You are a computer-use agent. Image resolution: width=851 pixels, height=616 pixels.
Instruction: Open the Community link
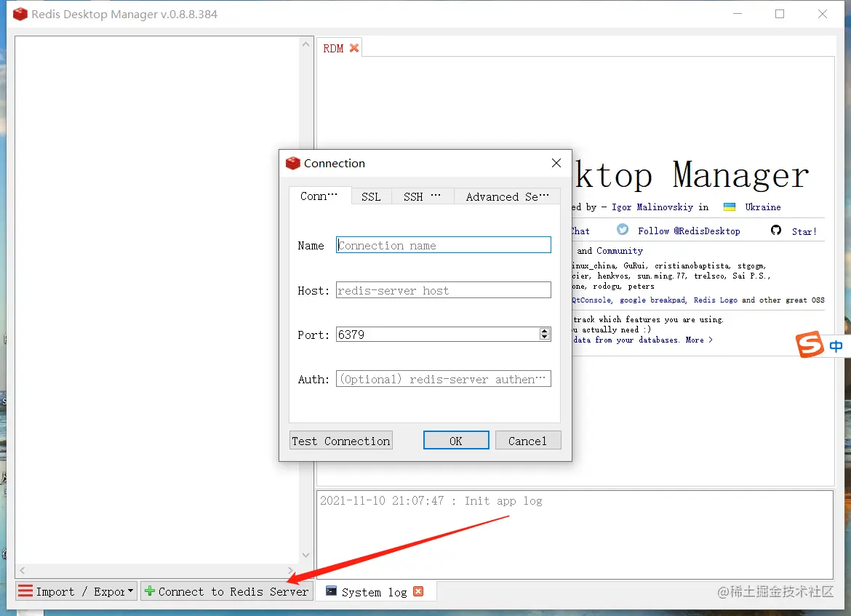click(619, 251)
